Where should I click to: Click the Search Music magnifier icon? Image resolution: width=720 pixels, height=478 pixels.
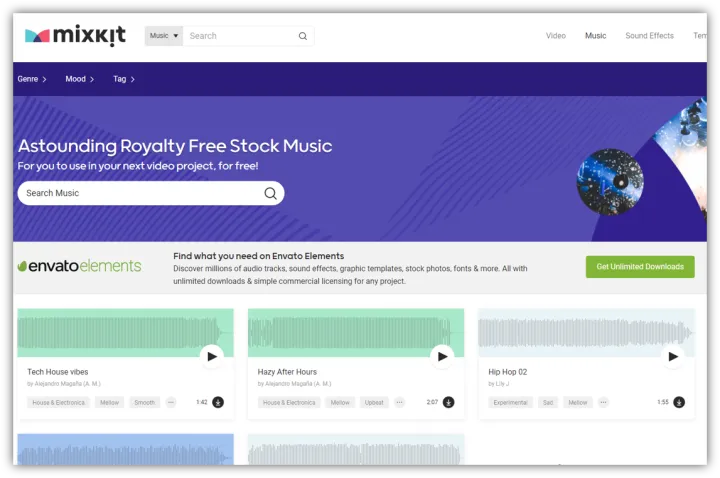270,193
